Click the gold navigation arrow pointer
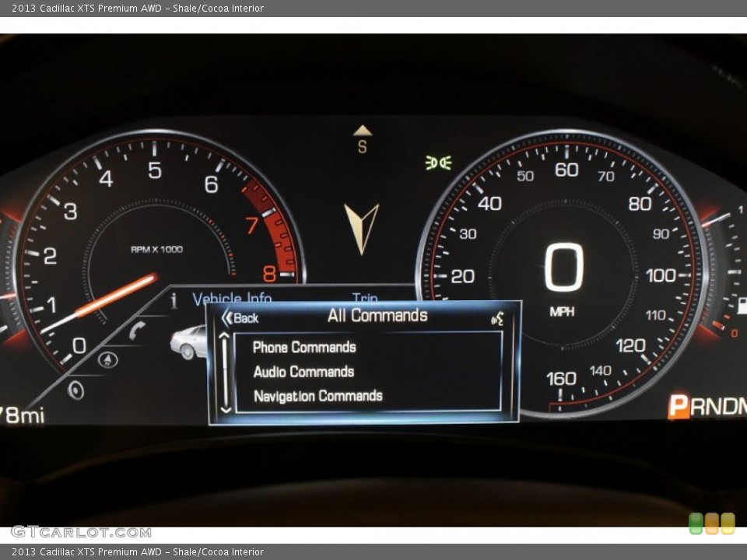The height and width of the screenshot is (560, 747). [x=362, y=228]
